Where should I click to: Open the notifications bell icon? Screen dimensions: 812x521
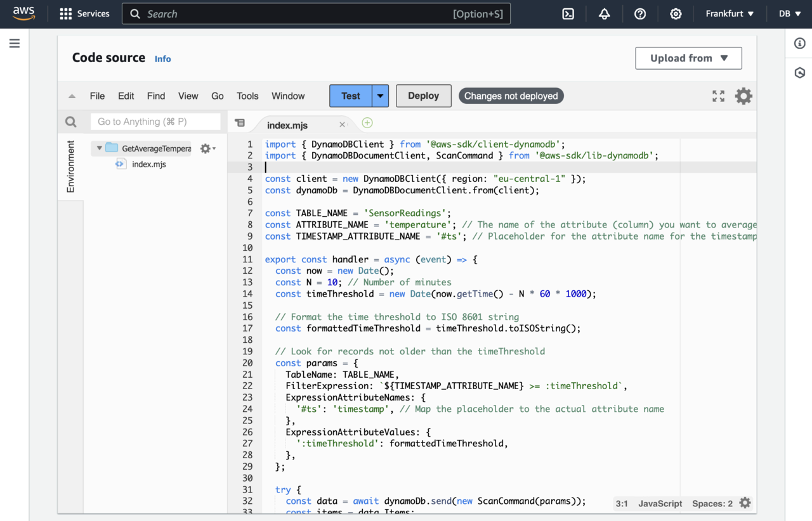(x=604, y=14)
